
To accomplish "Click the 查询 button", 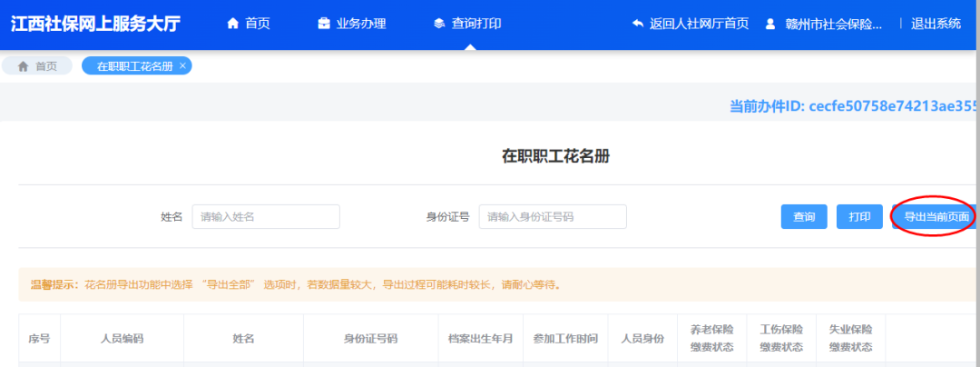I will click(804, 217).
